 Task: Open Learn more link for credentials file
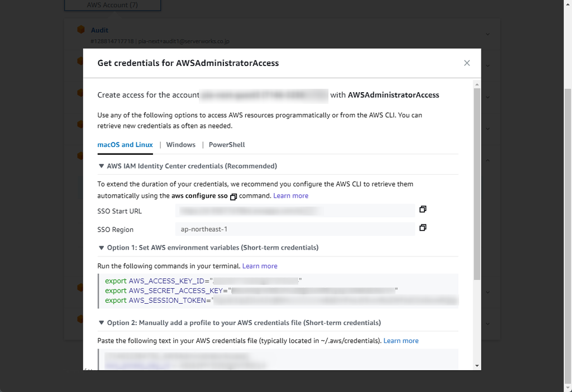pos(401,341)
